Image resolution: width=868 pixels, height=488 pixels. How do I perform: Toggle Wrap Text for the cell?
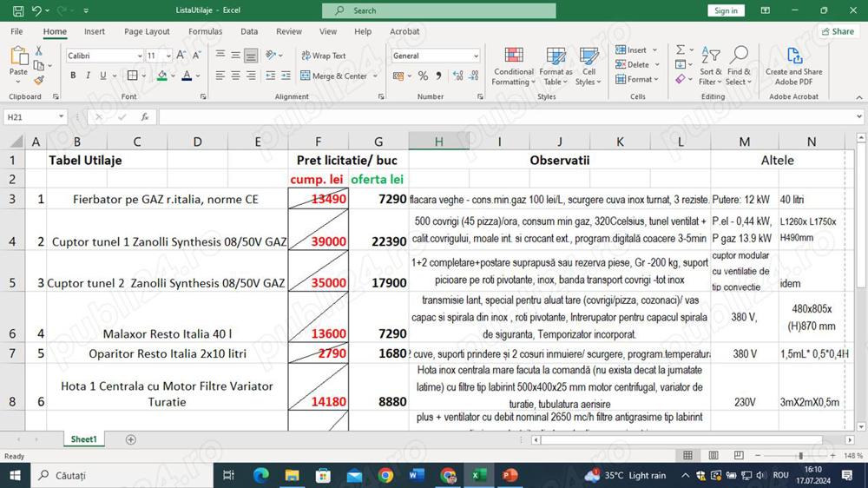(x=323, y=56)
